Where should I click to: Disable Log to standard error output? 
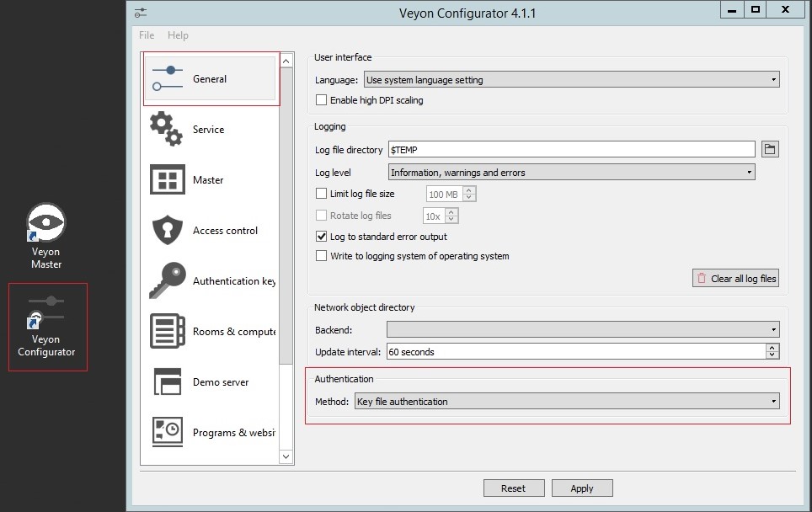[x=321, y=236]
